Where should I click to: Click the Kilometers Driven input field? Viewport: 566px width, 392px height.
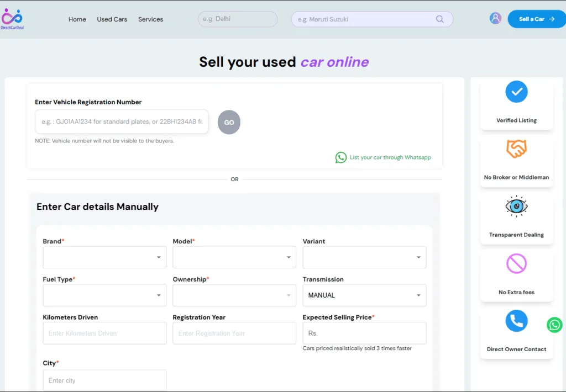[x=104, y=333]
